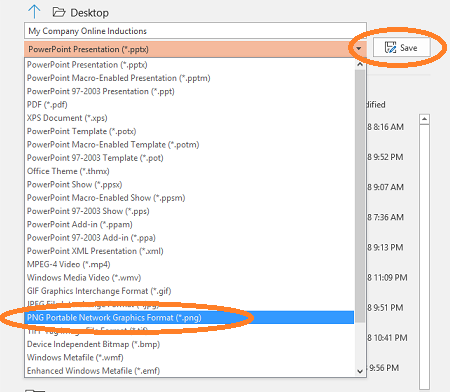Choose Device Independent Bitmap (*.bmp)
The image size is (450, 392).
[190, 344]
